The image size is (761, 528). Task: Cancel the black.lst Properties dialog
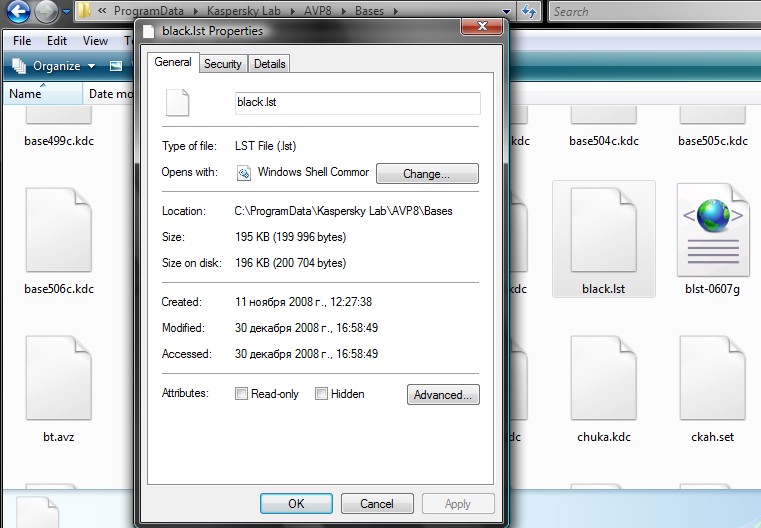(x=377, y=504)
